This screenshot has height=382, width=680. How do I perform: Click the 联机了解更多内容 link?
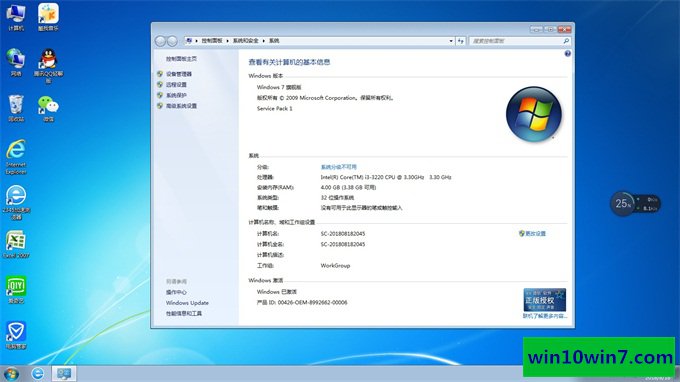point(545,316)
